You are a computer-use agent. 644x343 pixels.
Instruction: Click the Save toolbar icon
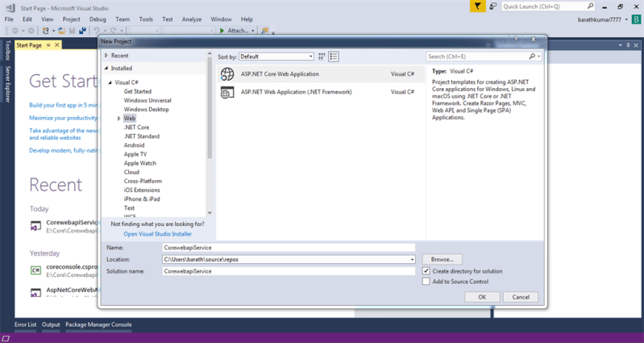click(x=72, y=31)
